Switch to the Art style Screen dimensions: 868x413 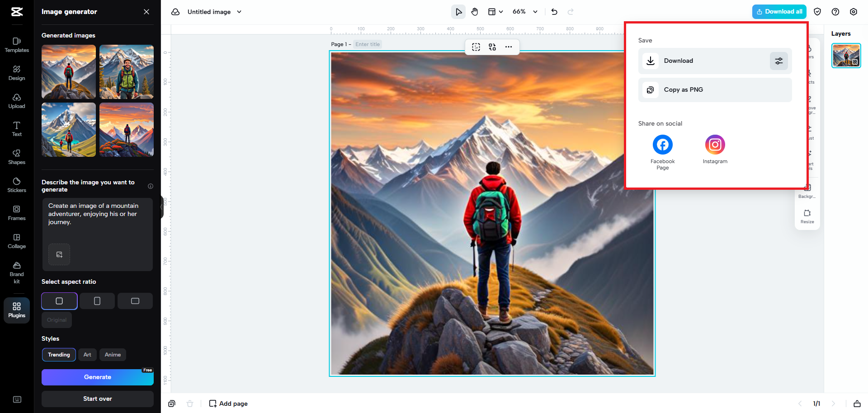87,355
